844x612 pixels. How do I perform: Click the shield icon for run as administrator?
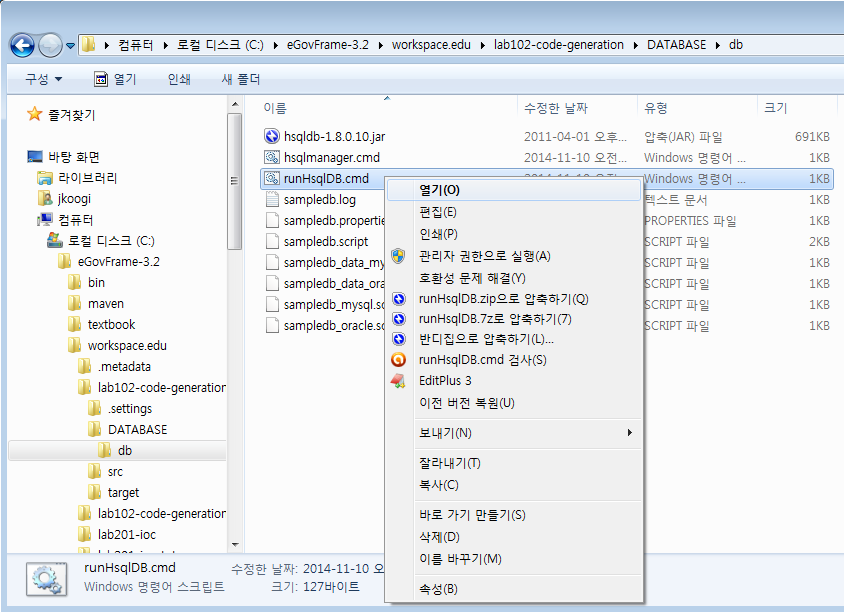click(398, 256)
